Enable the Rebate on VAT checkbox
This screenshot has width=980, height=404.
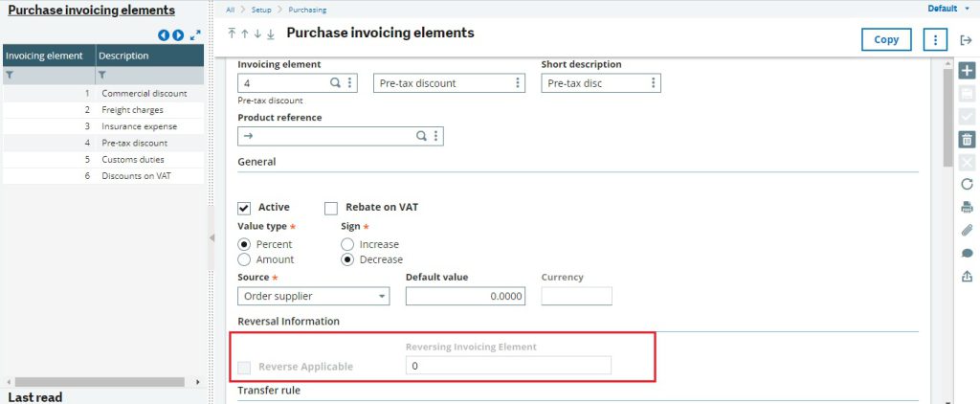click(x=331, y=208)
